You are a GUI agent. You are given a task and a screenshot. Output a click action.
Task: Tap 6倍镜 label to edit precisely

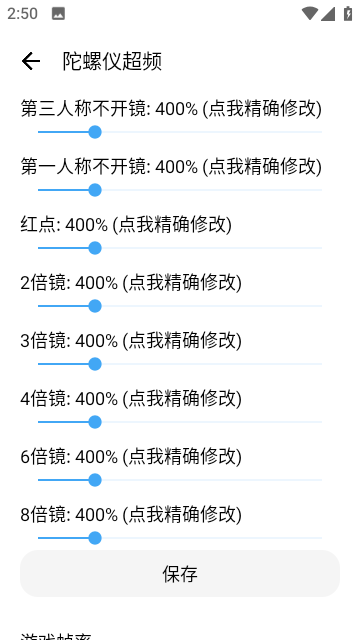click(131, 457)
